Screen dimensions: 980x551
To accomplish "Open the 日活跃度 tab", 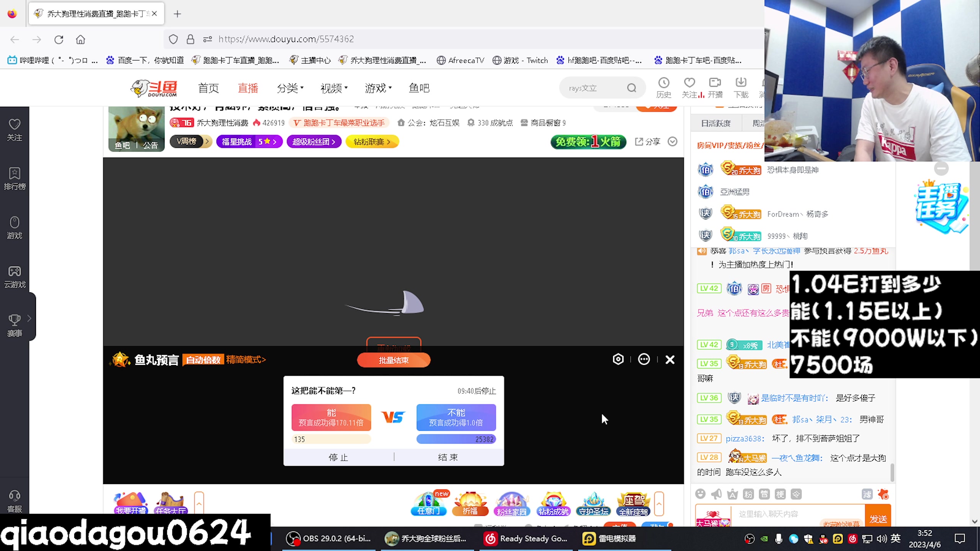I will [x=715, y=123].
